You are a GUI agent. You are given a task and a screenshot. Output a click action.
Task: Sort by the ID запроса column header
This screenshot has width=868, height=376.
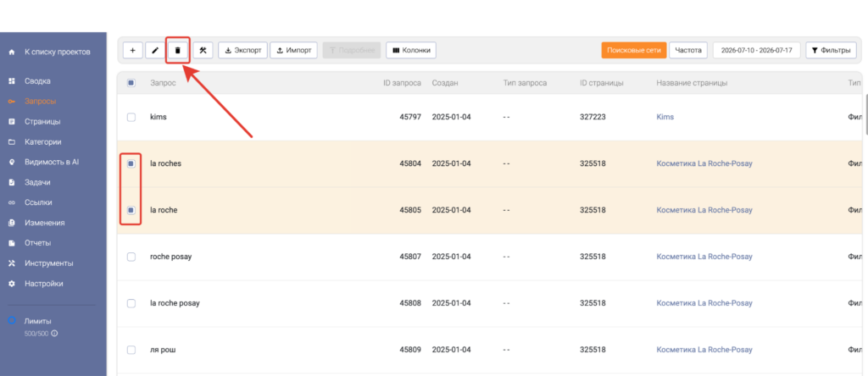pyautogui.click(x=402, y=83)
